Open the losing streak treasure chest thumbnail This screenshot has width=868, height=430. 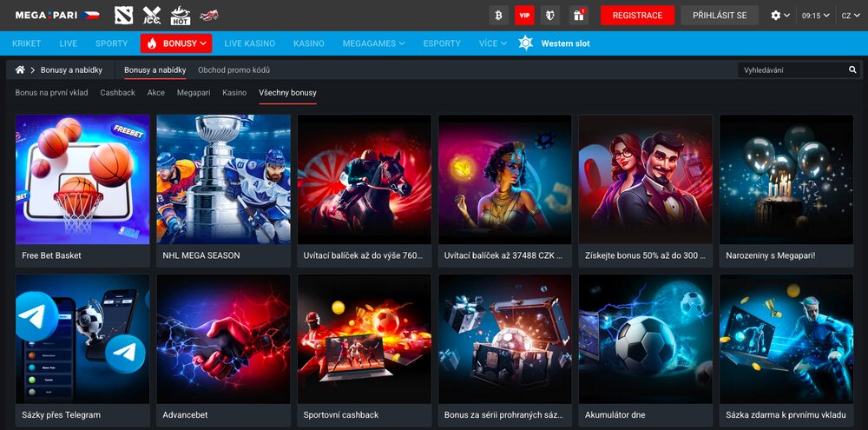(505, 339)
